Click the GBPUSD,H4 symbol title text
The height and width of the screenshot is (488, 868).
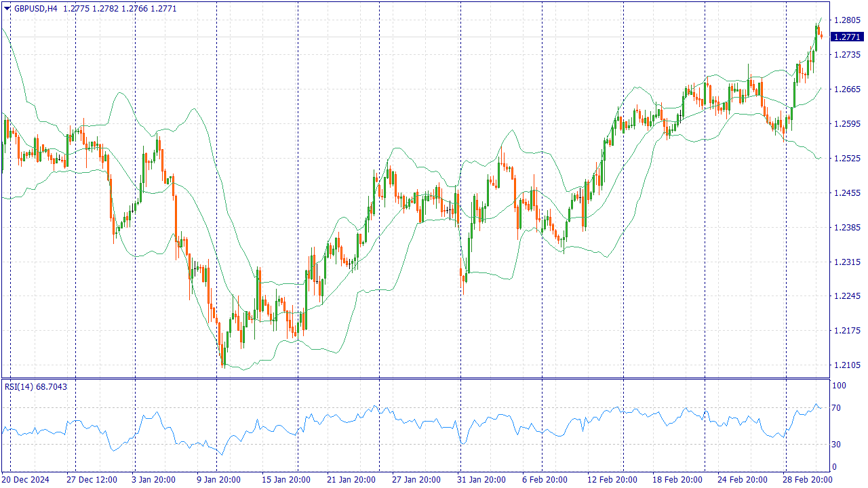[x=36, y=7]
